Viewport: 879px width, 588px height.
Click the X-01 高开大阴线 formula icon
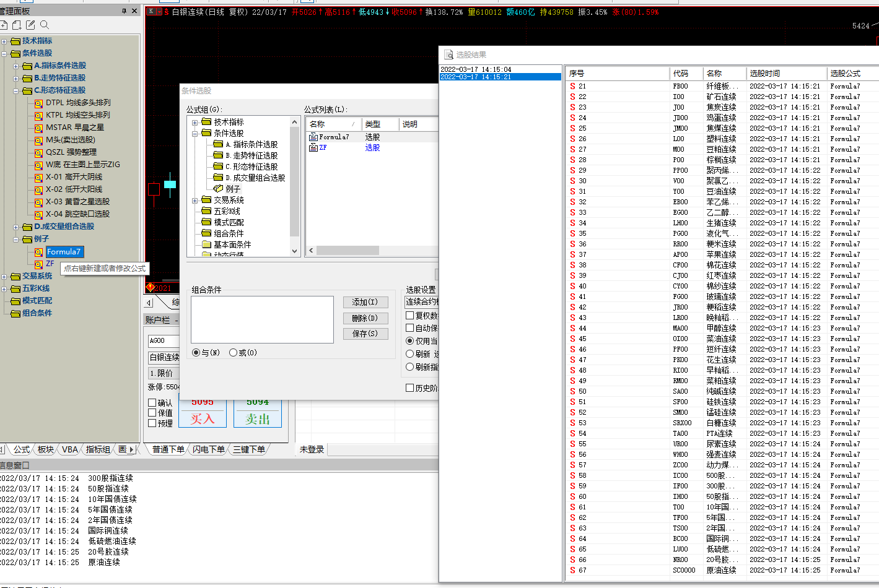(x=38, y=178)
